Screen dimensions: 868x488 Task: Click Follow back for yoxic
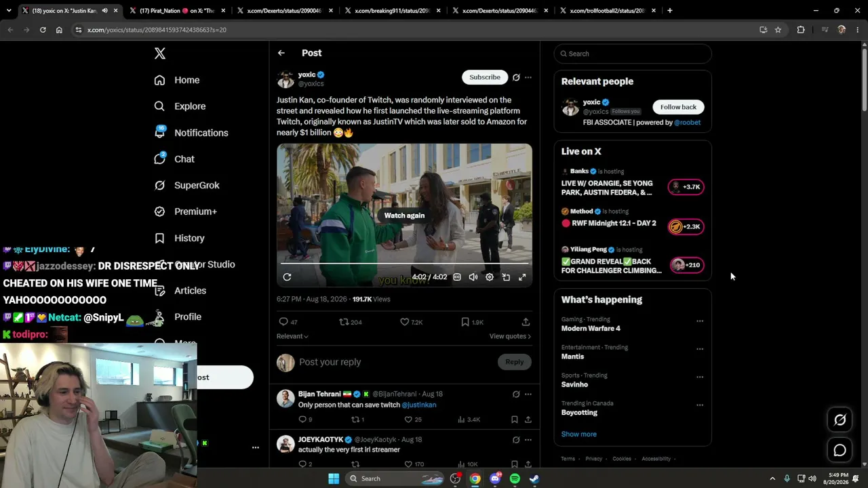[x=678, y=107]
